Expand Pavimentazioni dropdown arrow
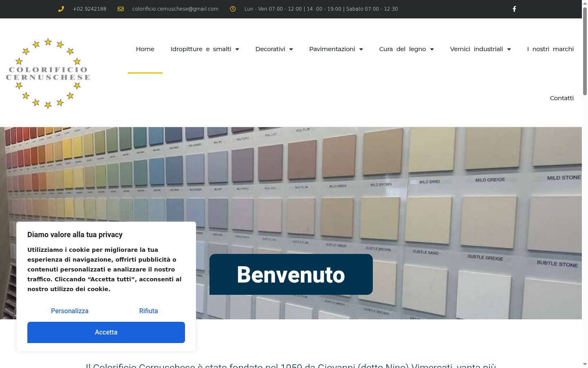The width and height of the screenshot is (588, 368). pyautogui.click(x=361, y=49)
